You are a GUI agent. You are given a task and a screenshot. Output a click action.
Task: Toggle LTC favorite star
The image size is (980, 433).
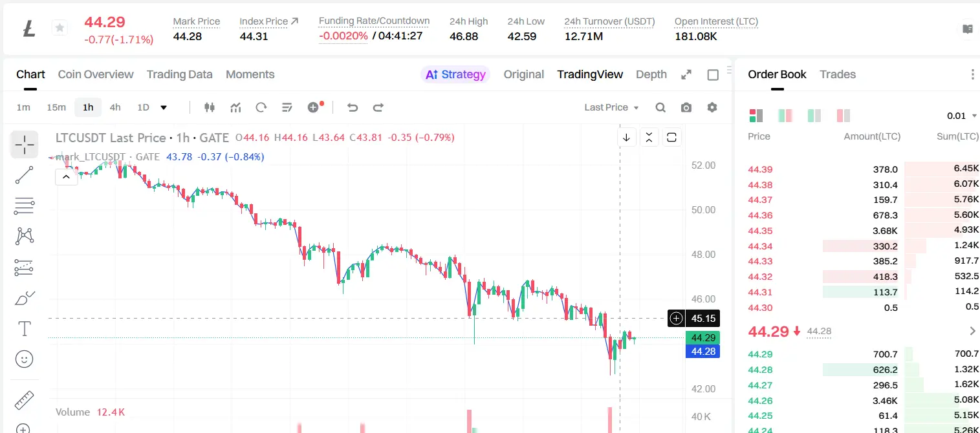coord(60,28)
